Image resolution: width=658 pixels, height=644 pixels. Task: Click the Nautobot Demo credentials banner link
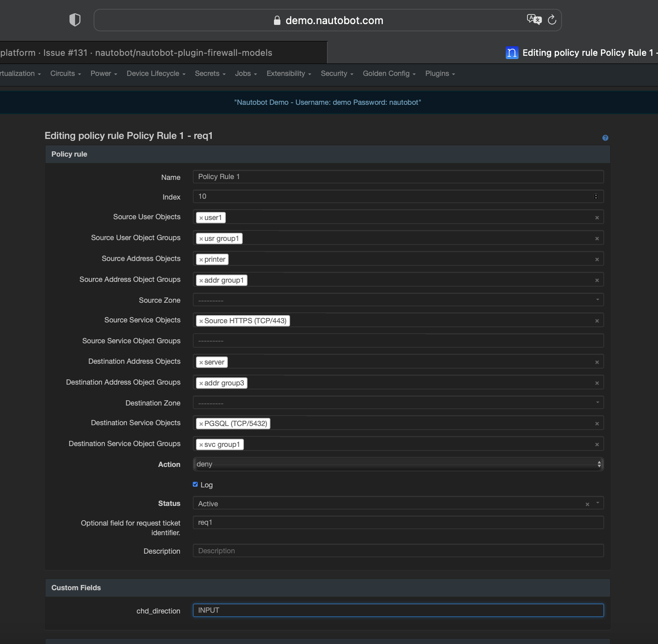[x=328, y=102]
